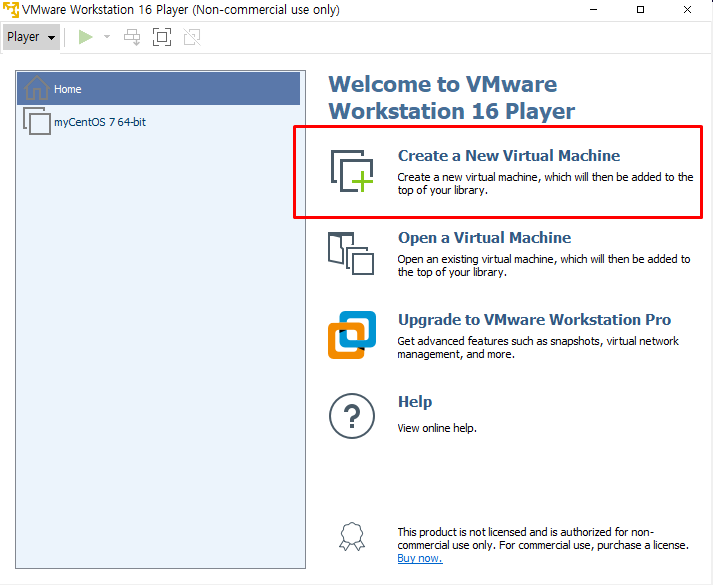This screenshot has width=713, height=585.
Task: Click Create a New Virtual Machine link
Action: click(509, 155)
